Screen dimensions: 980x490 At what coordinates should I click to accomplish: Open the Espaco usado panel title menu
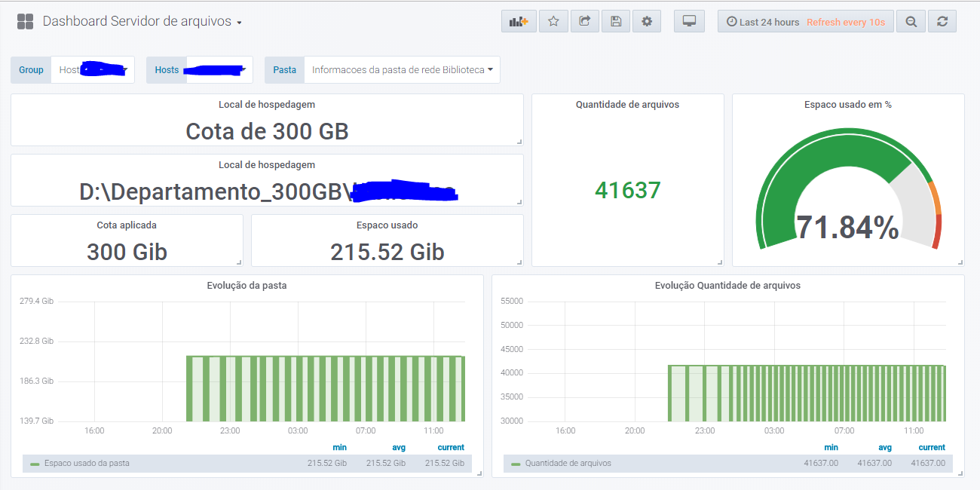[x=387, y=225]
